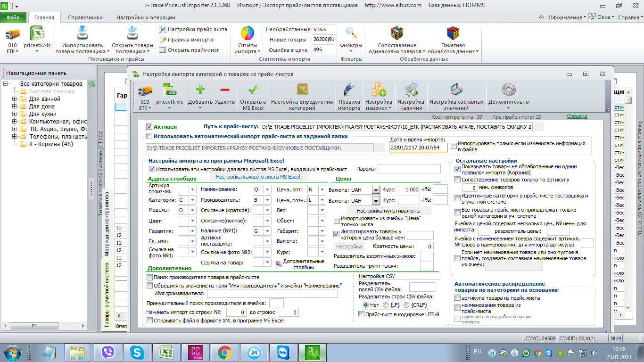Open the Модель column dropdown showing D
The width and height of the screenshot is (644, 362).
pyautogui.click(x=192, y=210)
